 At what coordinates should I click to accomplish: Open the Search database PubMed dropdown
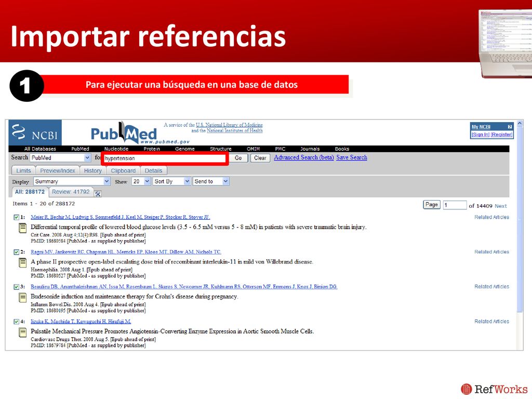tap(60, 158)
